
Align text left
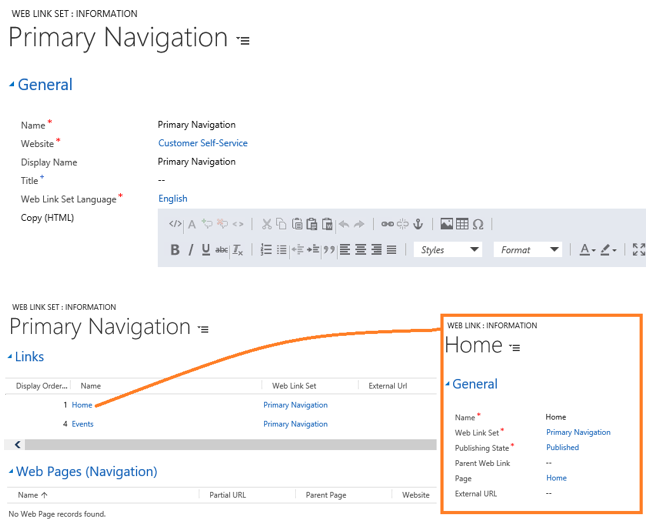tap(345, 250)
